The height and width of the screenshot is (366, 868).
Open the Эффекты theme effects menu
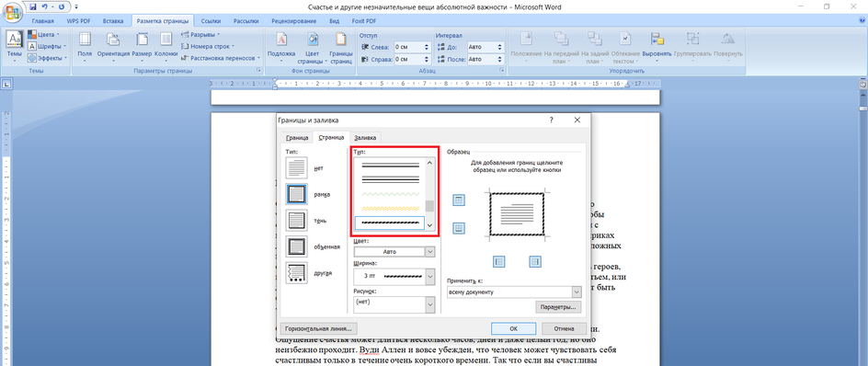coord(47,58)
